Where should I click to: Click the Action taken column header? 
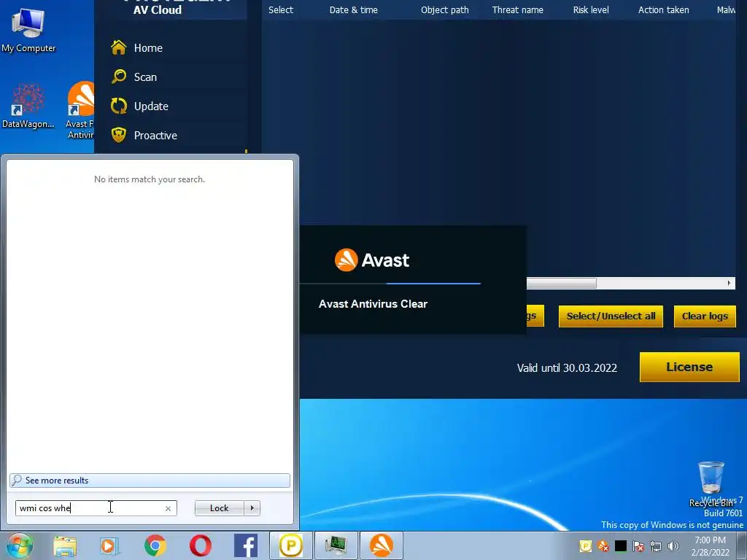click(x=663, y=9)
